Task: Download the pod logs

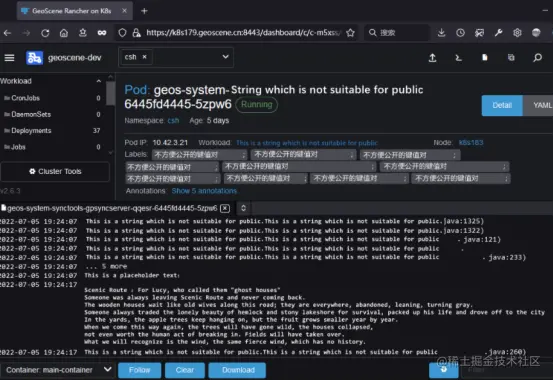Action: [x=237, y=370]
